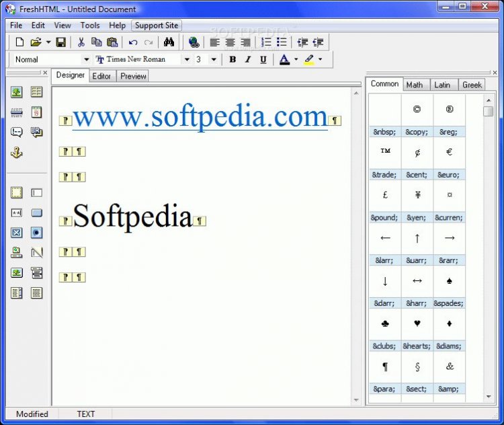
Task: Toggle italic formatting
Action: click(248, 60)
